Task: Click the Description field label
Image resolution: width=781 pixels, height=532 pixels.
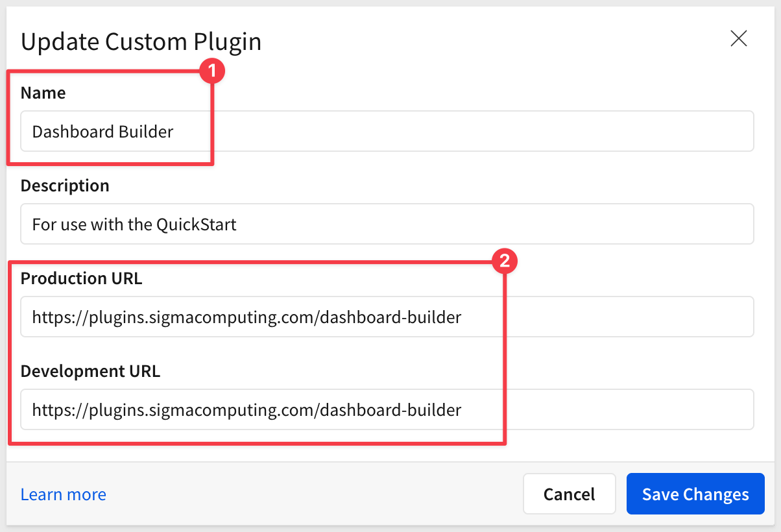Action: (x=65, y=186)
